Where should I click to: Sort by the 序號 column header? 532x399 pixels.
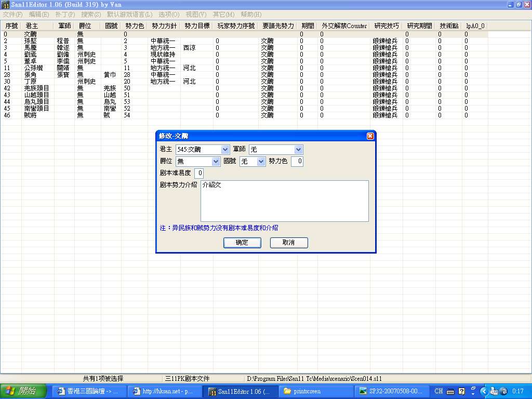[11, 26]
